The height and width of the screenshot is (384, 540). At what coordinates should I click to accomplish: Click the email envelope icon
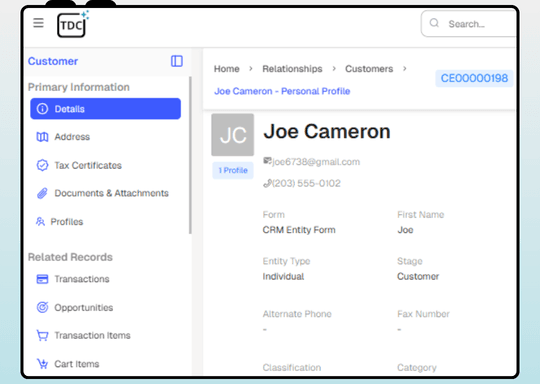(267, 161)
